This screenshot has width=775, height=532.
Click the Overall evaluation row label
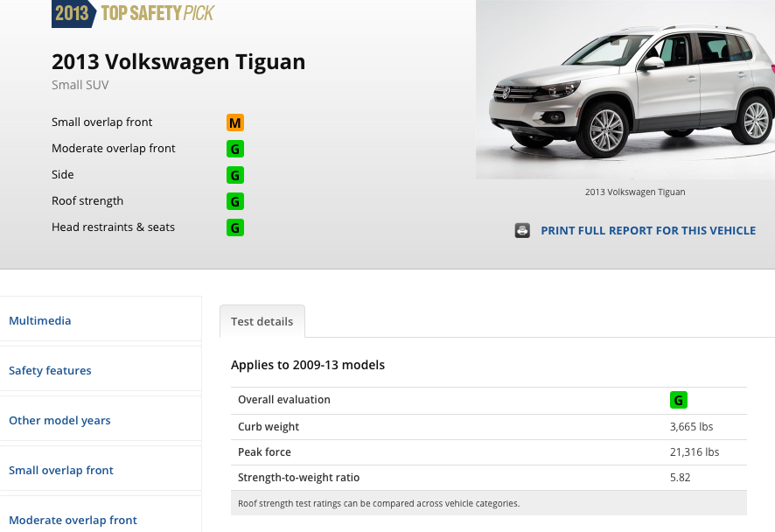284,400
